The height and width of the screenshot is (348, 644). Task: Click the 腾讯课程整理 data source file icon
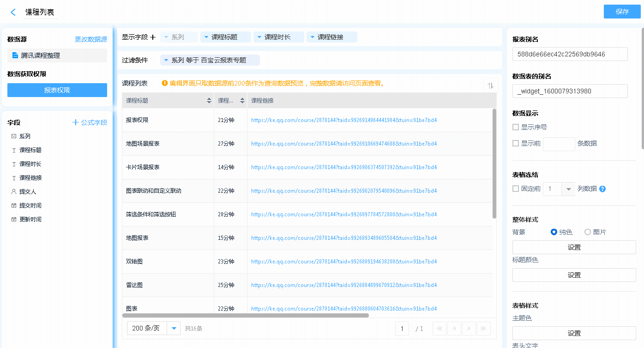15,55
